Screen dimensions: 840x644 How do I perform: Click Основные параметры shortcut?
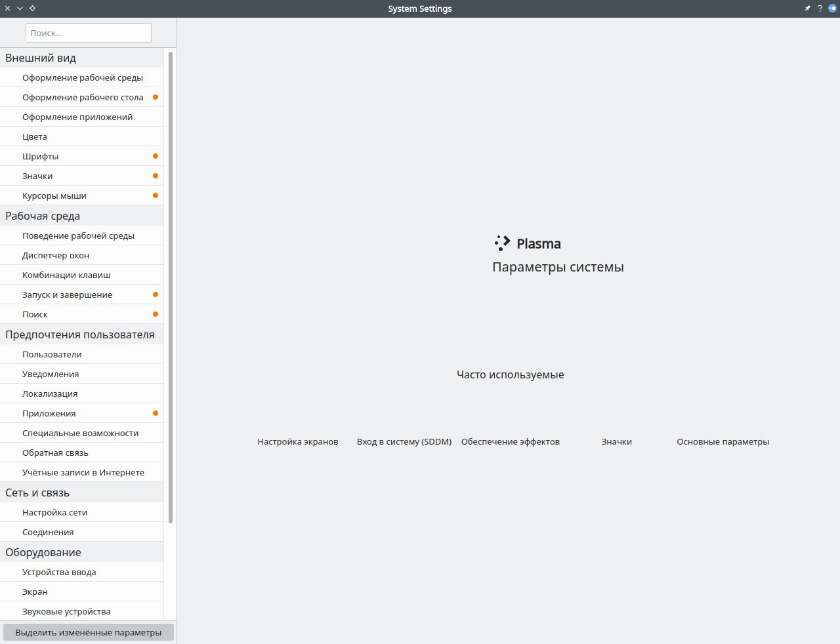723,441
